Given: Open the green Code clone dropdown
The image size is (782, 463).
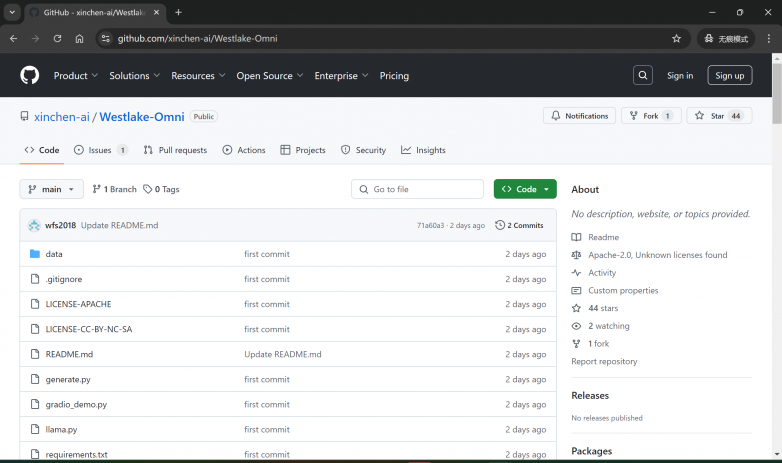Looking at the screenshot, I should coord(525,189).
